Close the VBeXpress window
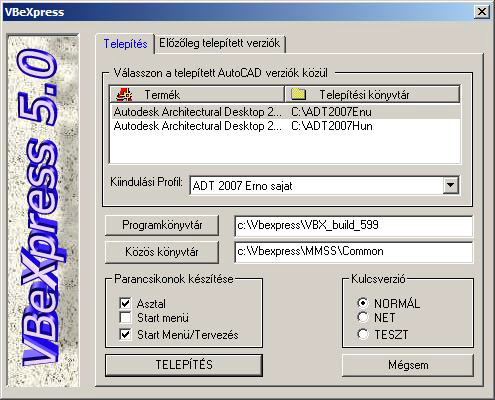The width and height of the screenshot is (495, 400). pyautogui.click(x=482, y=12)
